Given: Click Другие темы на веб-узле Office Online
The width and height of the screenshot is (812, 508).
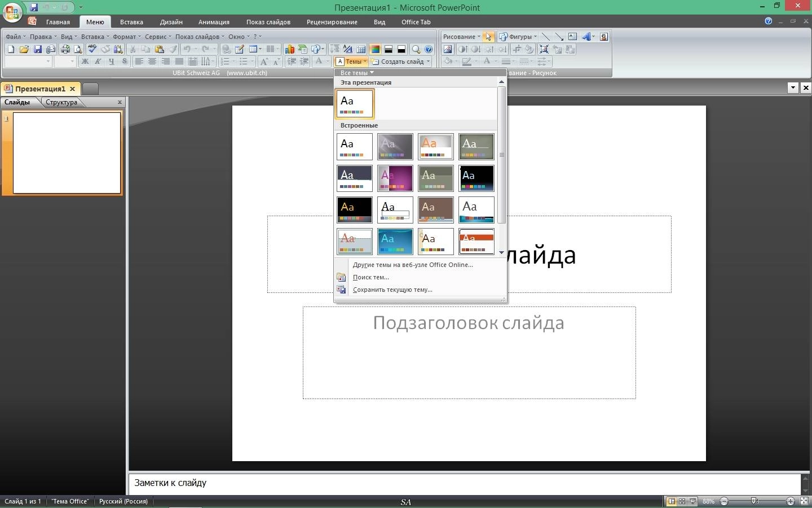Looking at the screenshot, I should pyautogui.click(x=413, y=265).
